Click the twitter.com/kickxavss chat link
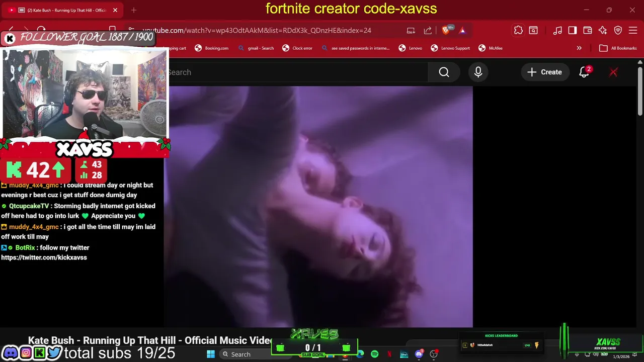Image resolution: width=644 pixels, height=362 pixels. 44,257
